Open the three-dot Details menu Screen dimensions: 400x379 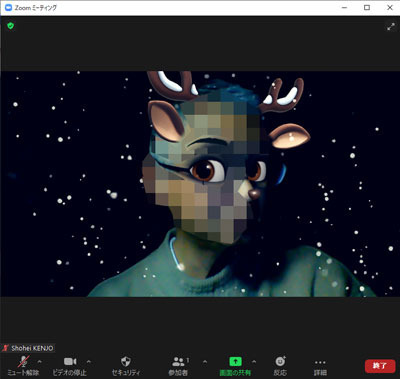[x=320, y=362]
